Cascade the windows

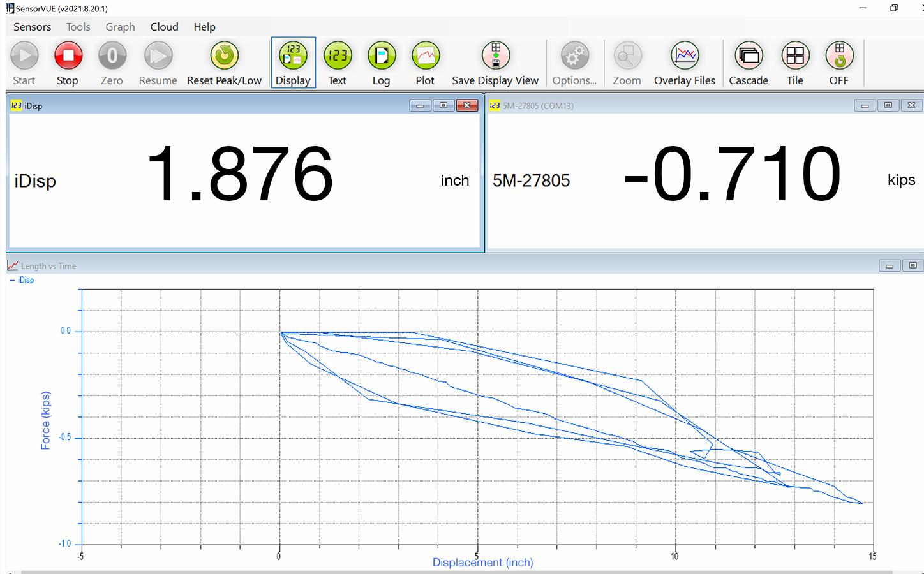[x=749, y=56]
